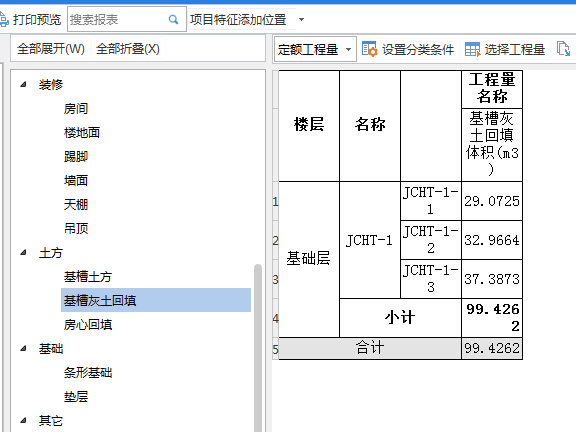Click the JCHT-1-2 cell

tap(431, 240)
